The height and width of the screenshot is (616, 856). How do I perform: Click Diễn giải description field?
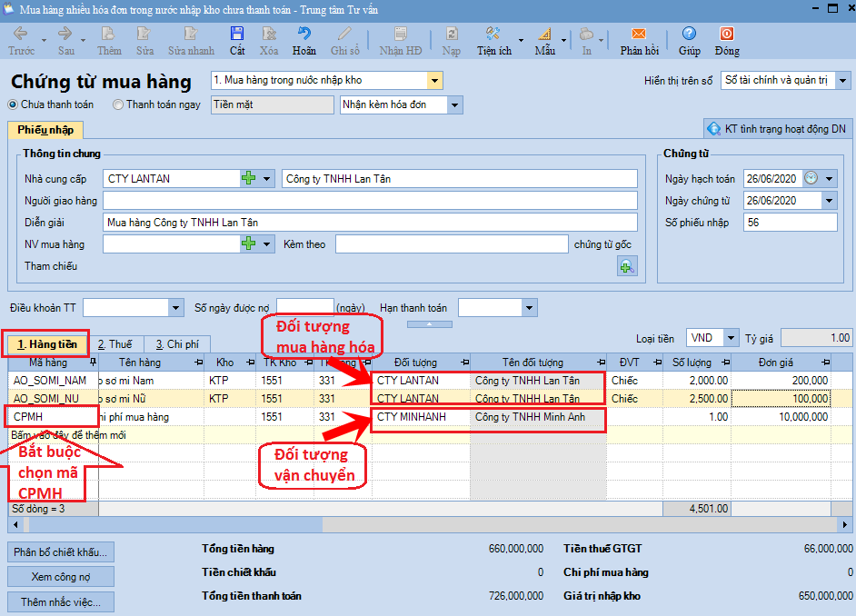point(370,222)
